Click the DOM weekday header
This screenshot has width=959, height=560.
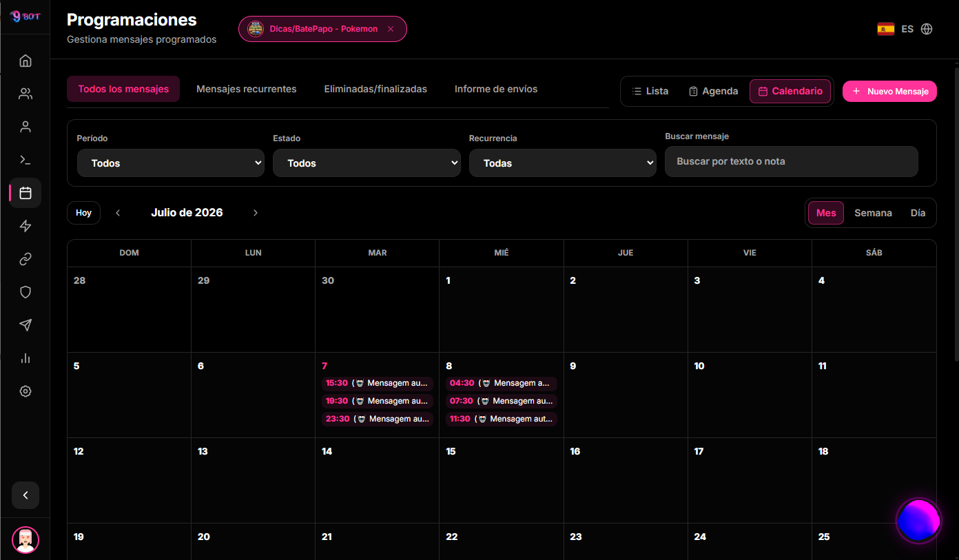point(129,253)
